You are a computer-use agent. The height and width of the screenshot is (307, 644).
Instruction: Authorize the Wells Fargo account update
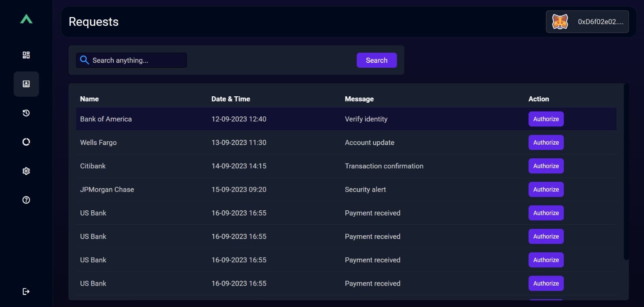click(x=546, y=142)
